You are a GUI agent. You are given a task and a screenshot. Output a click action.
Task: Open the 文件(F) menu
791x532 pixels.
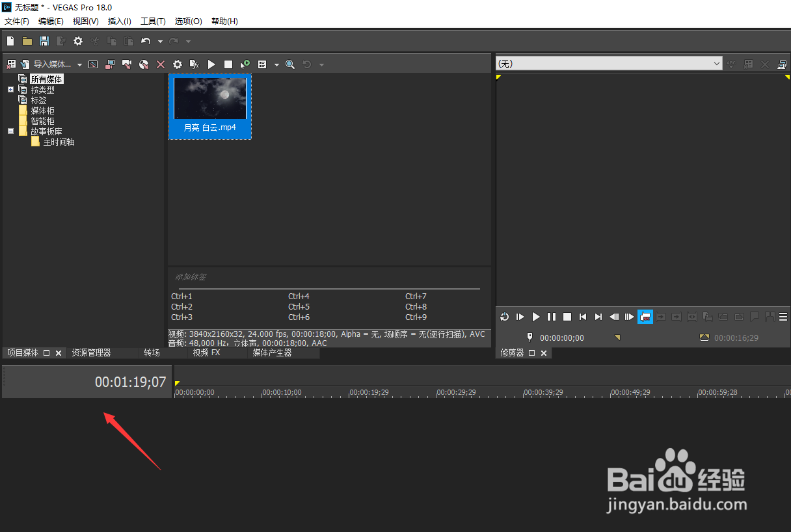[x=17, y=21]
